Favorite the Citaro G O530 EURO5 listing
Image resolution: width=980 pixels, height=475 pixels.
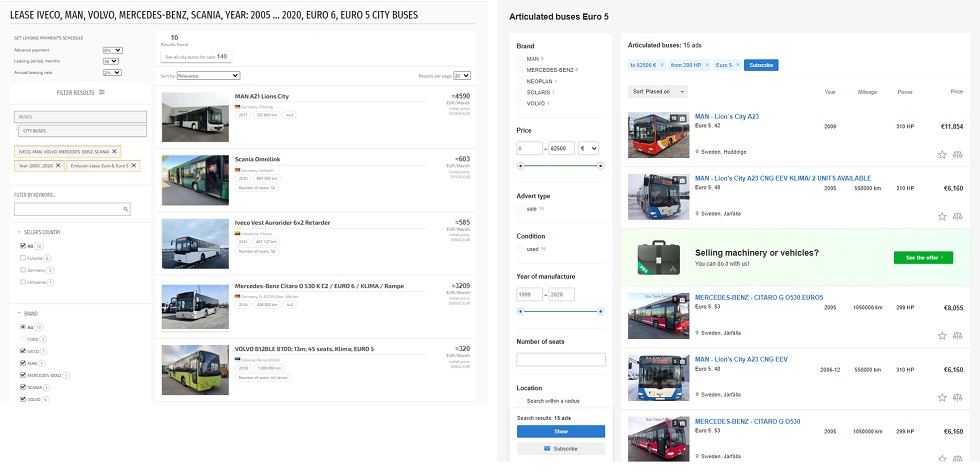(942, 336)
